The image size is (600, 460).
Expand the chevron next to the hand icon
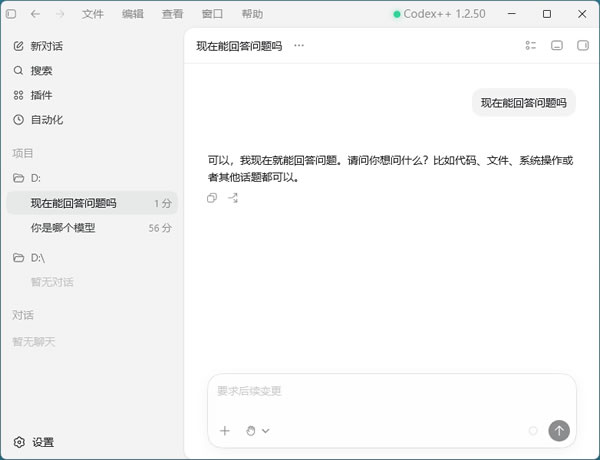click(x=266, y=431)
